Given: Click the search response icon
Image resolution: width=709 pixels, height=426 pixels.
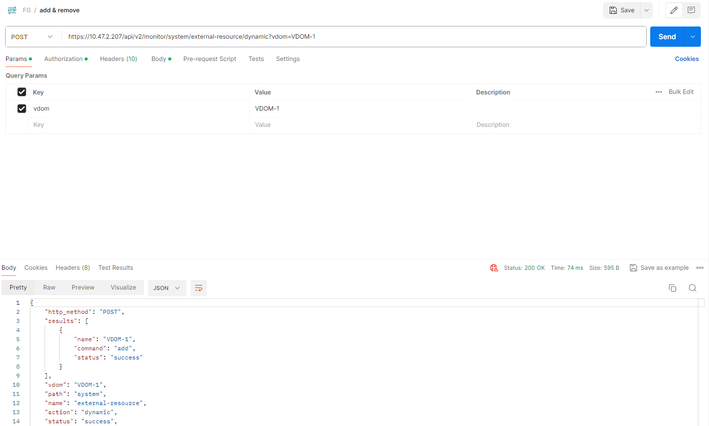Looking at the screenshot, I should coord(692,288).
